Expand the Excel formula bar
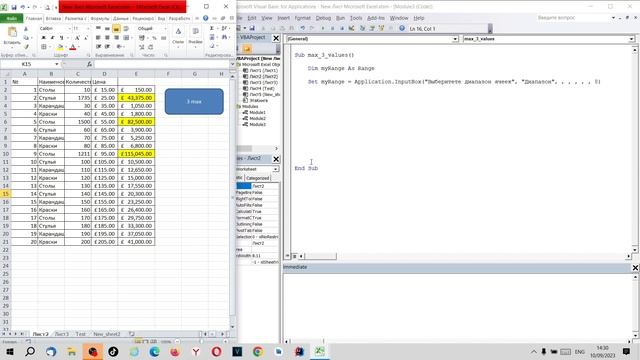 pyautogui.click(x=232, y=64)
